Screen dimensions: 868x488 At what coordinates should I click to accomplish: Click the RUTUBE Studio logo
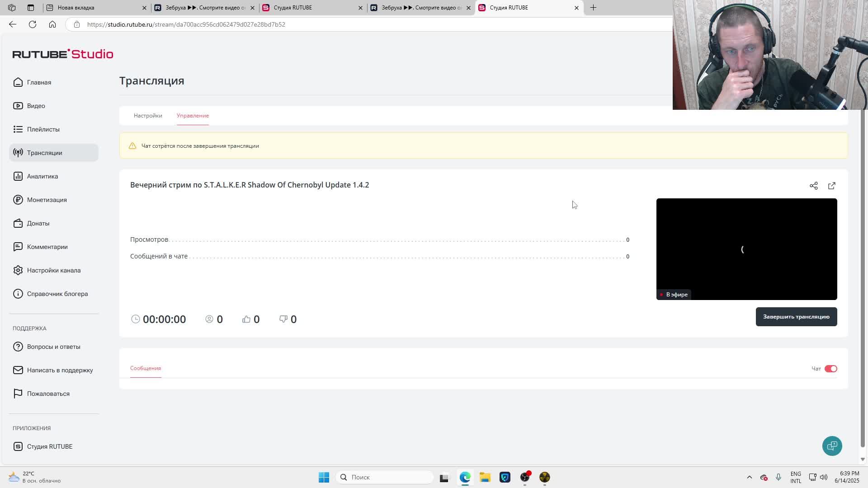(63, 54)
